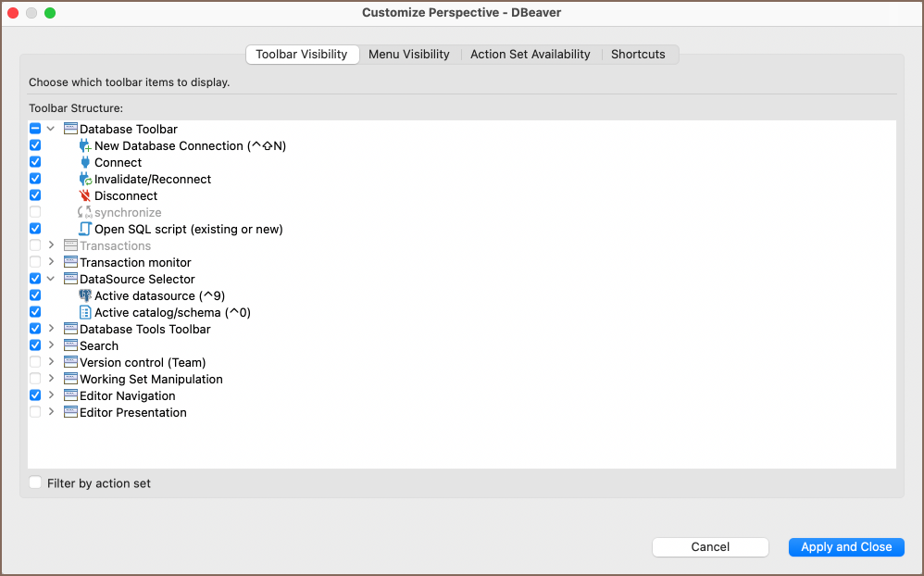Image resolution: width=924 pixels, height=576 pixels.
Task: Click the Connect plug icon
Action: [x=85, y=163]
